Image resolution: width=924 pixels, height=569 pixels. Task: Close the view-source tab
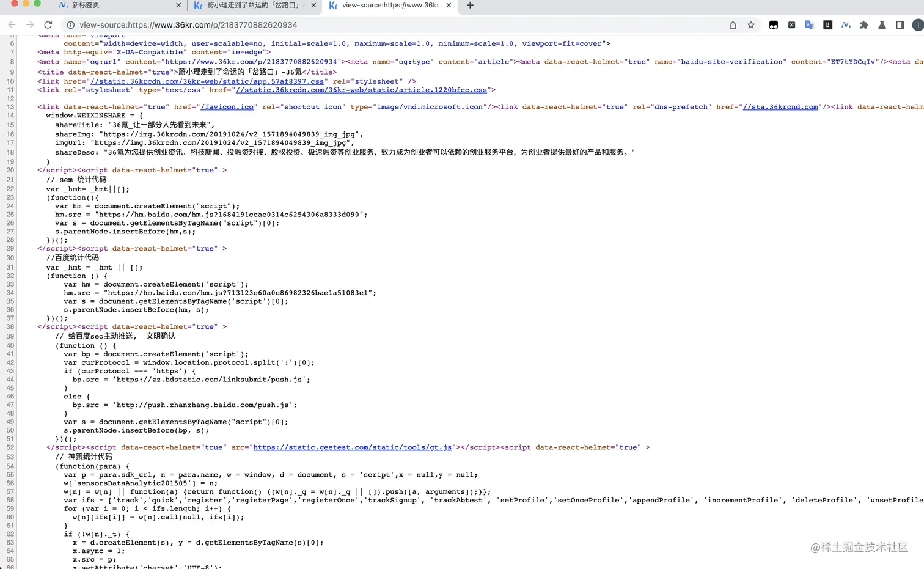click(x=449, y=5)
